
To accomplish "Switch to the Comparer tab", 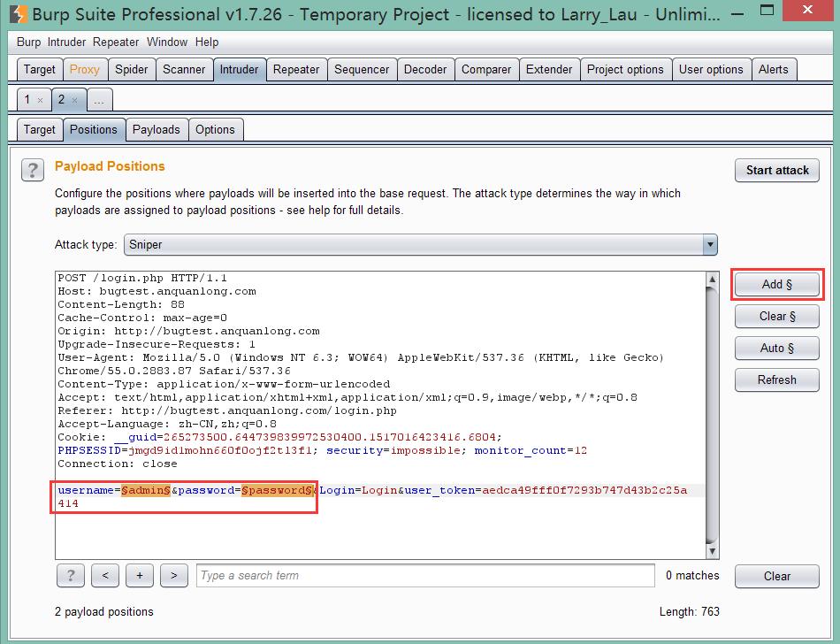I will 486,70.
